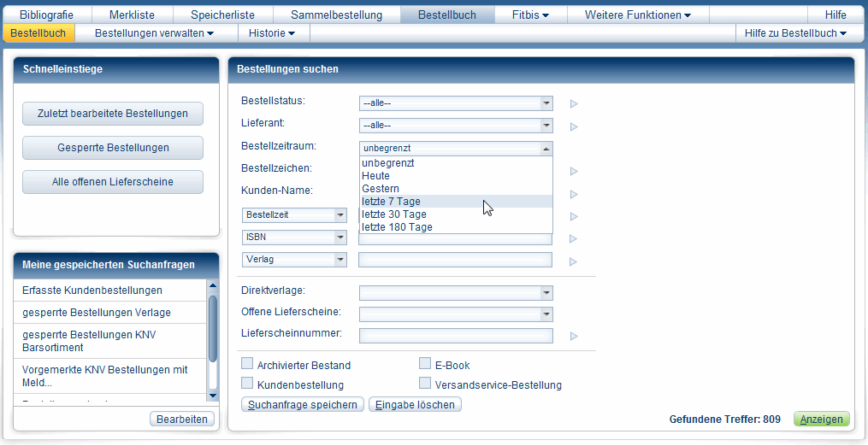
Task: Open the Fitbis menu
Action: 530,15
